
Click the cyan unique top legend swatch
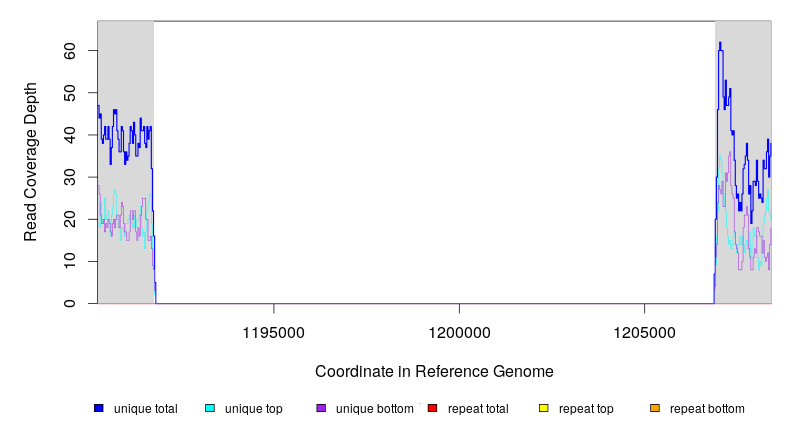click(x=210, y=409)
